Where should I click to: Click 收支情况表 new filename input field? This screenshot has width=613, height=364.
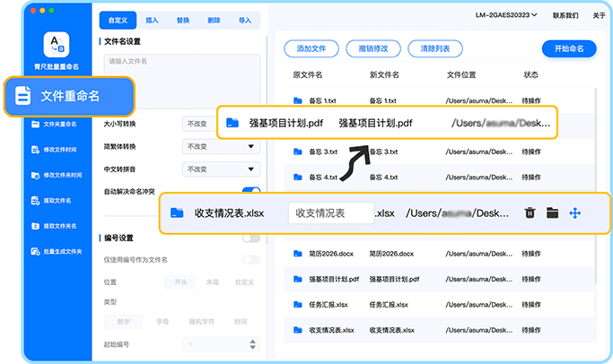click(x=330, y=213)
